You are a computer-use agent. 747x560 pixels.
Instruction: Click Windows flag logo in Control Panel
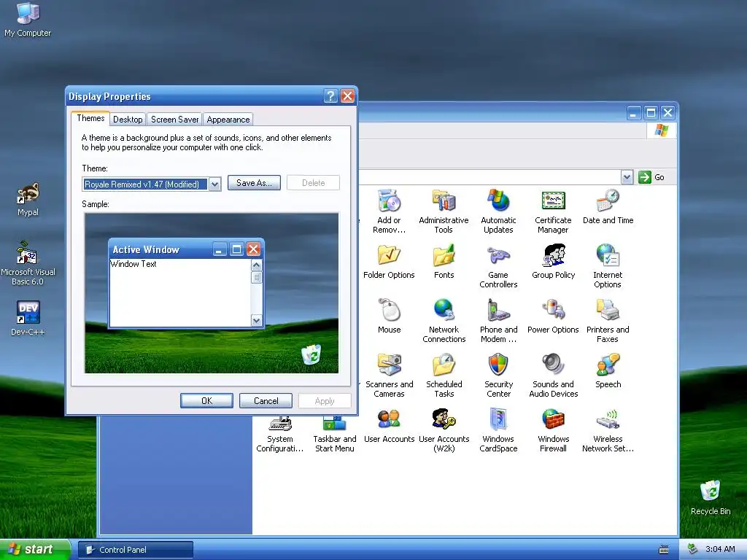[x=661, y=130]
